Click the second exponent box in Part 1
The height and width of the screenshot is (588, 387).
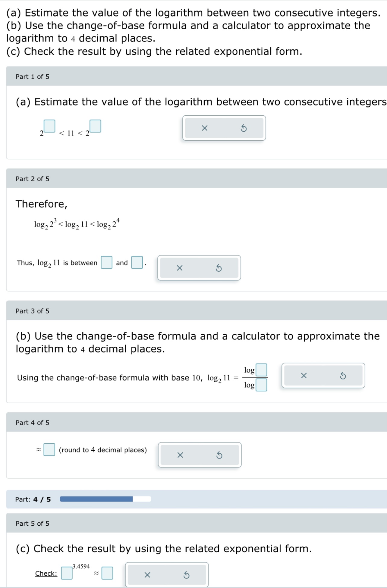[95, 126]
